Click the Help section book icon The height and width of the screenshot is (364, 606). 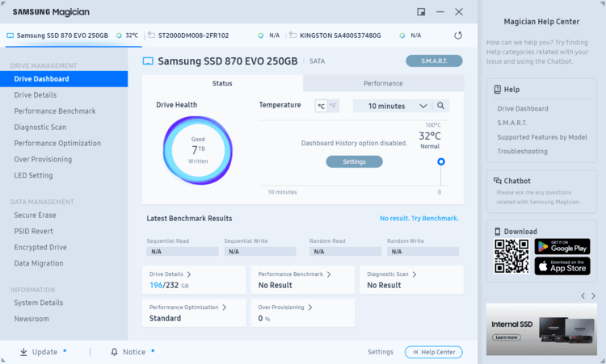pyautogui.click(x=498, y=89)
